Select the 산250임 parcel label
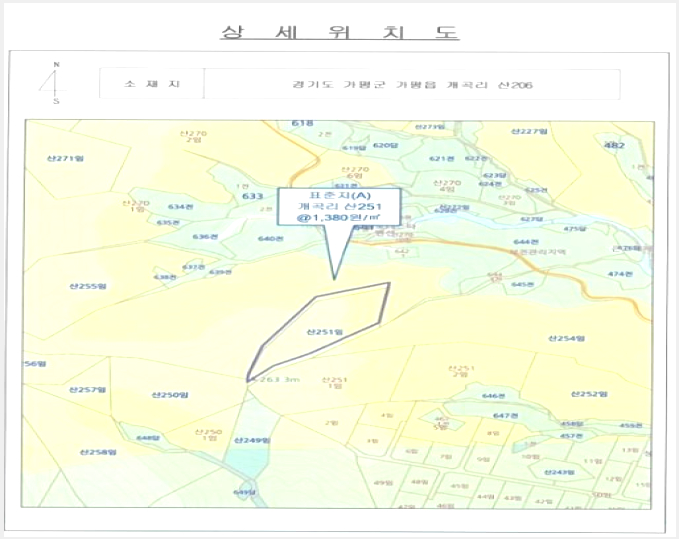 (170, 395)
